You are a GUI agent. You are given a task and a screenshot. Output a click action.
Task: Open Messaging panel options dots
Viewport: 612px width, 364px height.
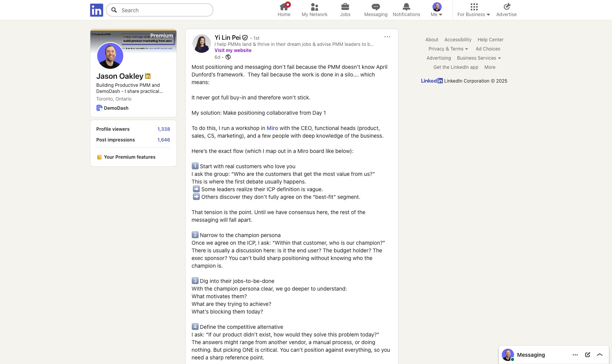point(575,355)
